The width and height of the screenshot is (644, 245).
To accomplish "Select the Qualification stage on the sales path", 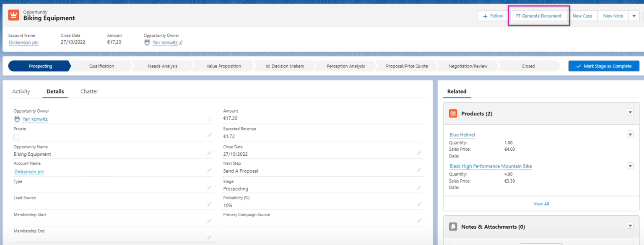I will (x=102, y=66).
